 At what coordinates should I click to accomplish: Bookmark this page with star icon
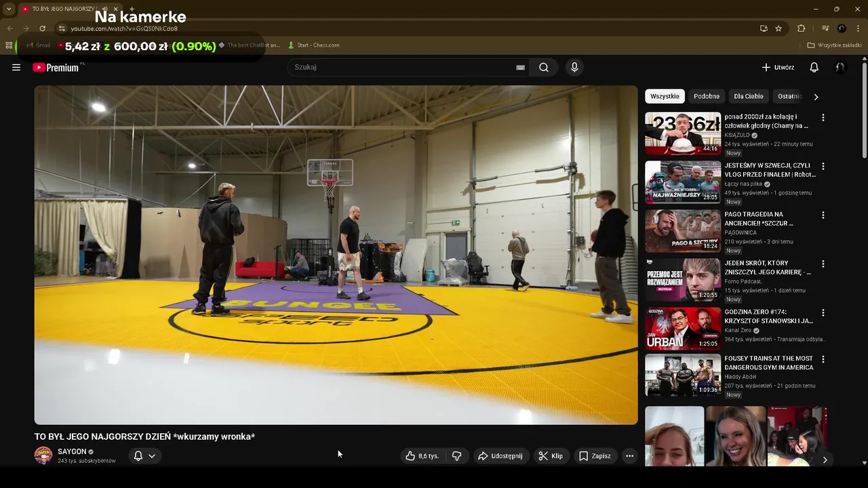click(x=778, y=28)
